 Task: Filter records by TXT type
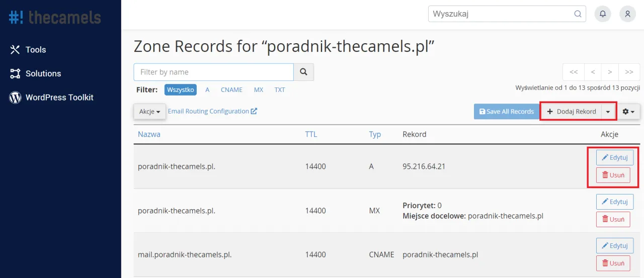coord(280,90)
